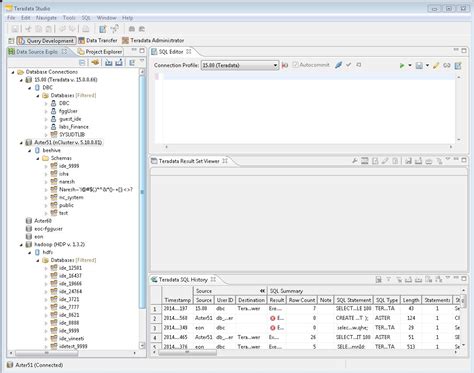Switch to Query Development perspective
This screenshot has height=373, width=474.
click(x=46, y=41)
